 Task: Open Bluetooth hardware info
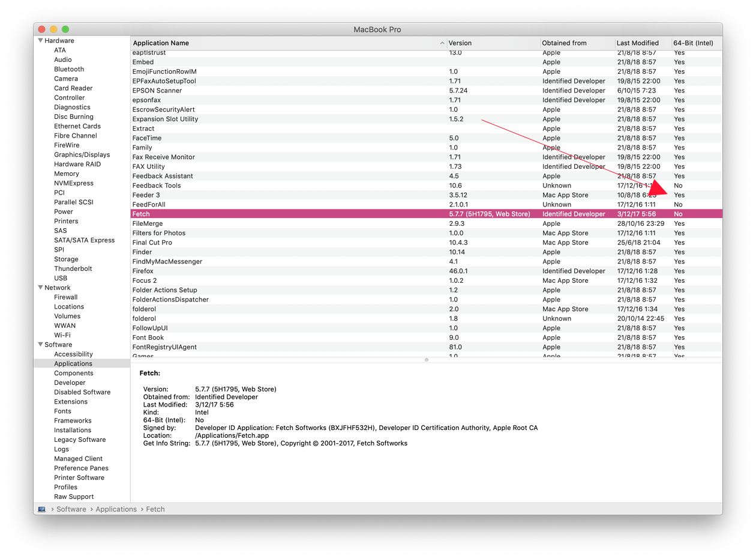(x=69, y=70)
